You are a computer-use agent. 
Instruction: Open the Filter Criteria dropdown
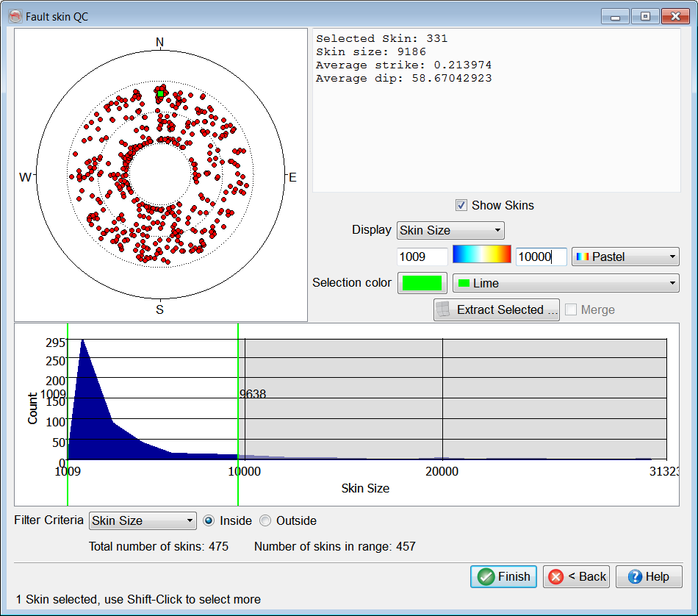[x=143, y=520]
